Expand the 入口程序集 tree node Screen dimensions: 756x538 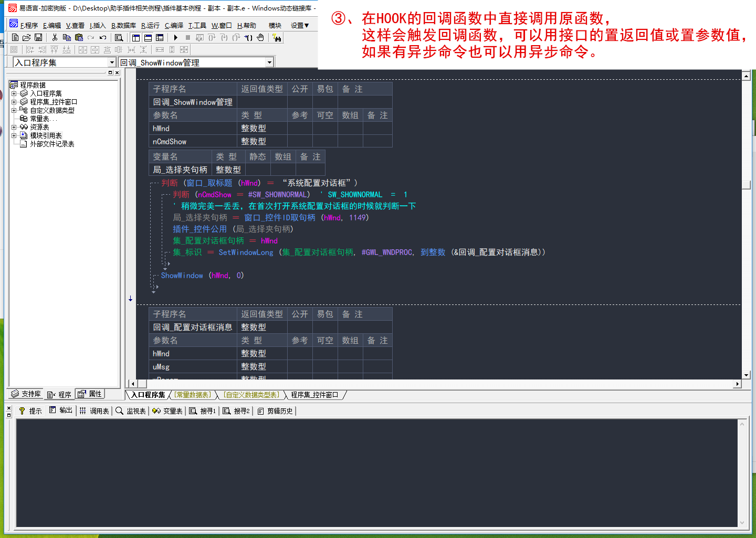14,93
